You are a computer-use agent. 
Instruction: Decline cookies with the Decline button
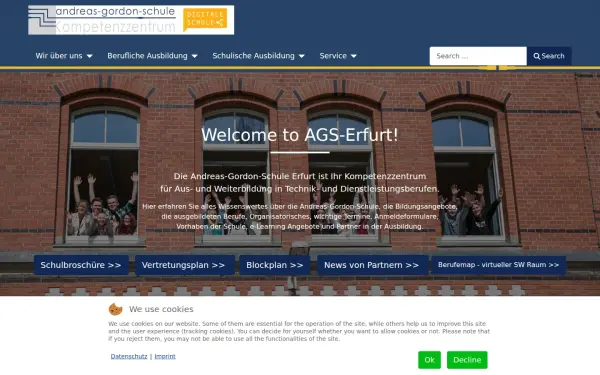click(467, 360)
